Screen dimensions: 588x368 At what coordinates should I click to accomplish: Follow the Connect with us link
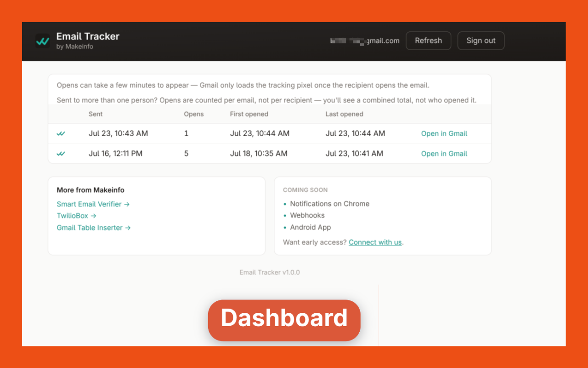click(375, 242)
